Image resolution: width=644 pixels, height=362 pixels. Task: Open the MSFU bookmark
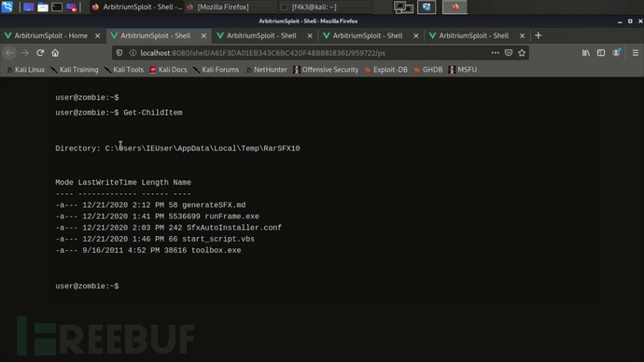463,70
